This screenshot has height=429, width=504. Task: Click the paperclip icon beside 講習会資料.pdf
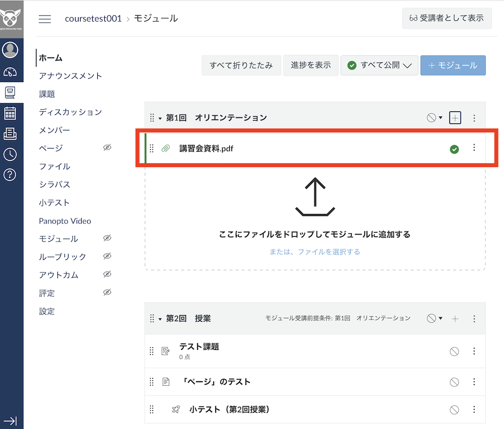(x=166, y=148)
